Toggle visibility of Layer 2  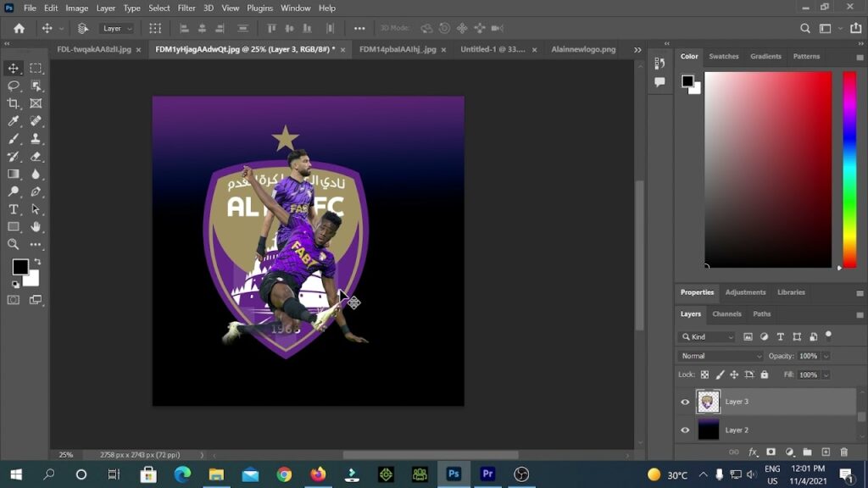click(x=685, y=430)
